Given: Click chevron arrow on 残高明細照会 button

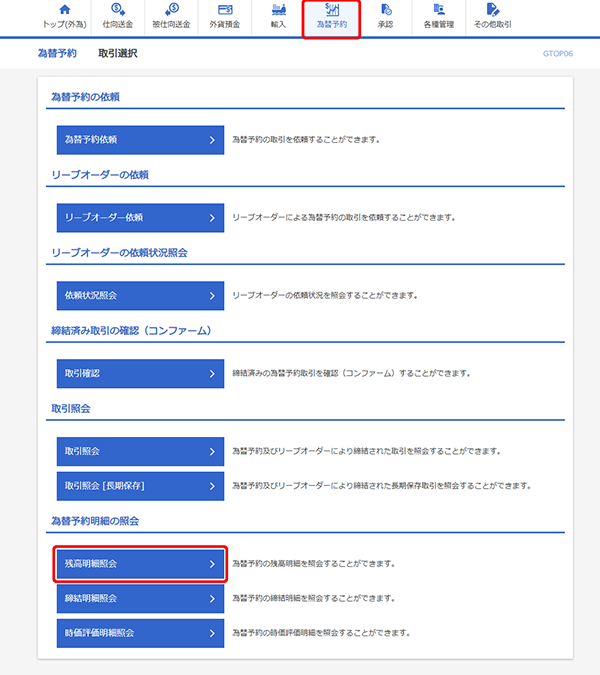Looking at the screenshot, I should point(212,564).
